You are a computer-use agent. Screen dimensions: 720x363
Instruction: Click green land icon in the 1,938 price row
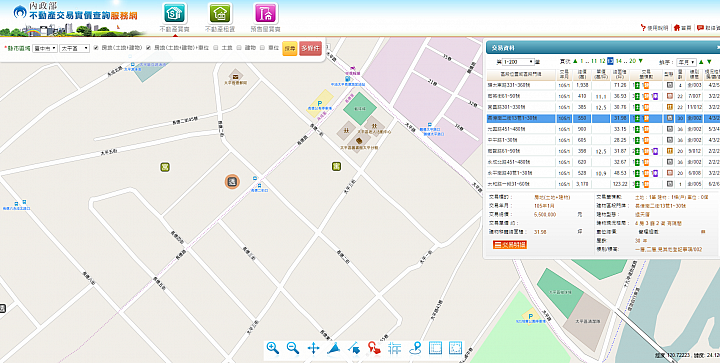[637, 85]
